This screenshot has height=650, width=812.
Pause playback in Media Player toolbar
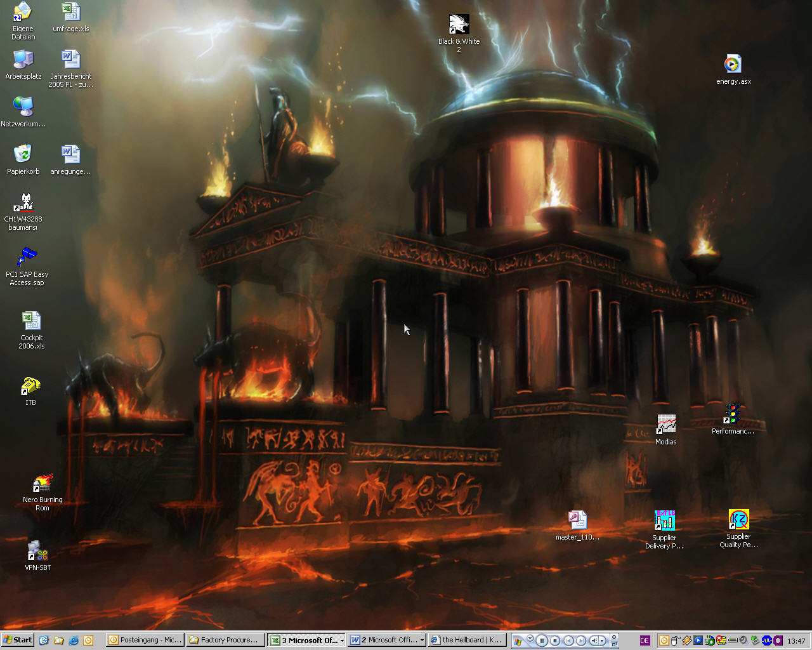coord(541,640)
